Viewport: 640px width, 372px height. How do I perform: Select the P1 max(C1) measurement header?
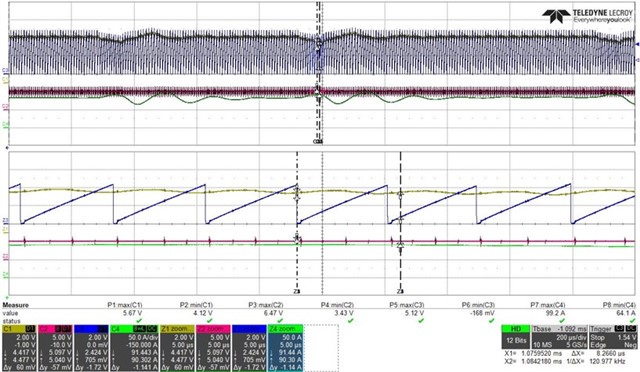(125, 305)
